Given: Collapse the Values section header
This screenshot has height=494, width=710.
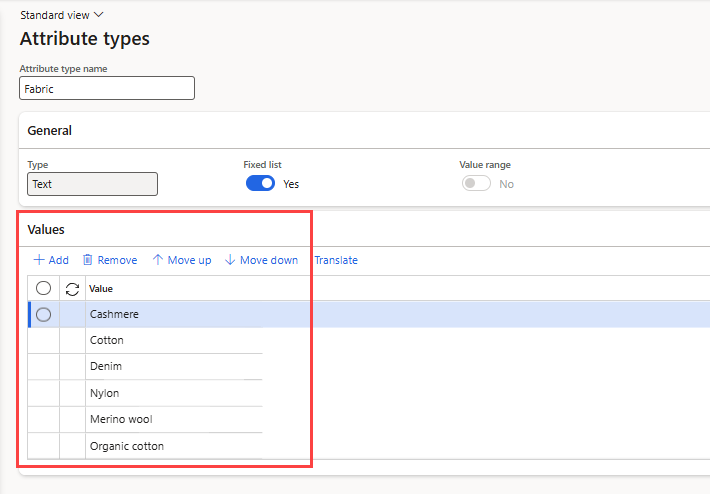Looking at the screenshot, I should 46,229.
